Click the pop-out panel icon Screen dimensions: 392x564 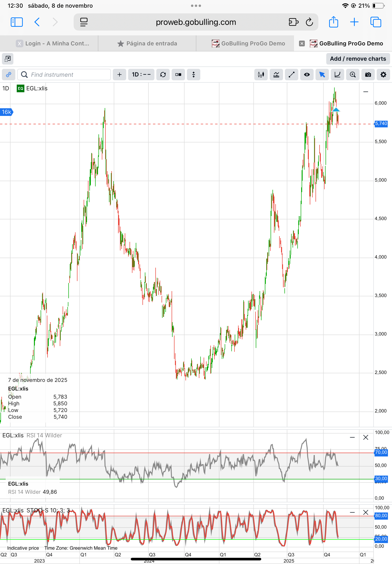8,59
